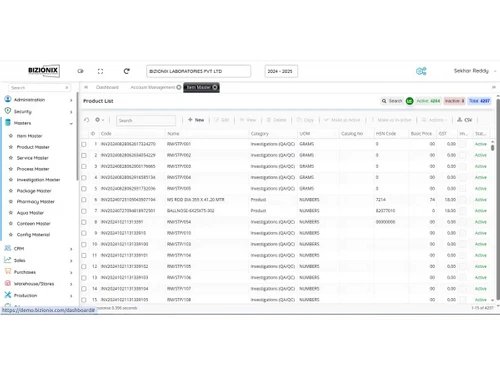
Task: Click the Total 4297 badge
Action: [x=479, y=101]
